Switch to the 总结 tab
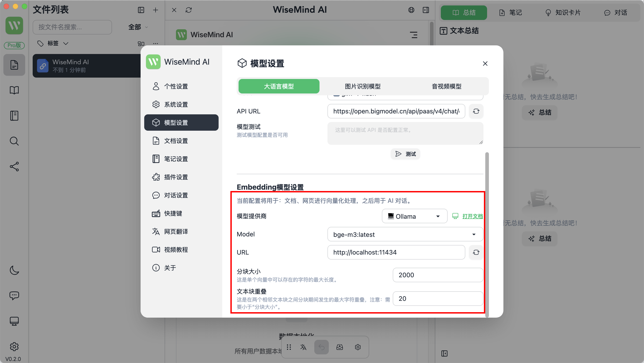Screen dimensions: 644x363 coord(464,12)
